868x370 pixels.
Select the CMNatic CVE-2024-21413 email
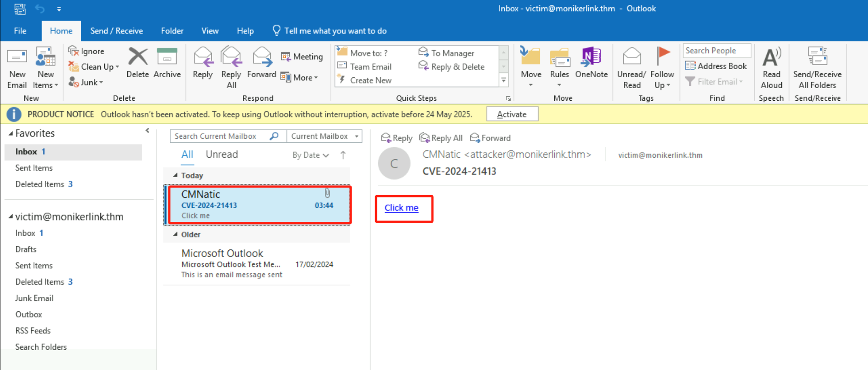coord(257,205)
